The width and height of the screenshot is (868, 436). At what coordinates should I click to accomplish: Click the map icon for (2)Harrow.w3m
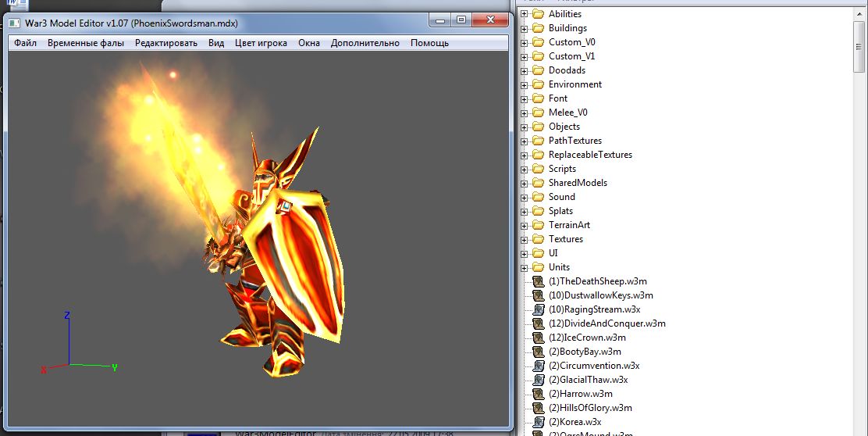[538, 394]
